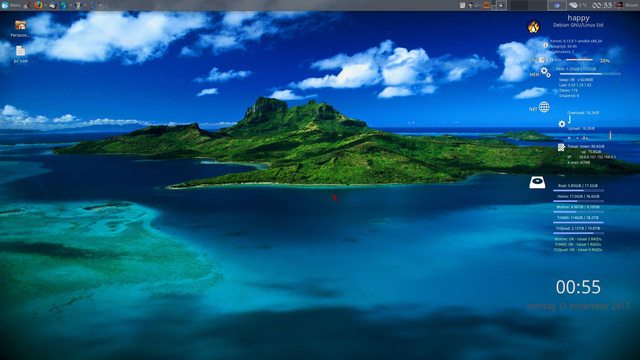Open the Persoonlijke map folder on desktop

point(20,29)
